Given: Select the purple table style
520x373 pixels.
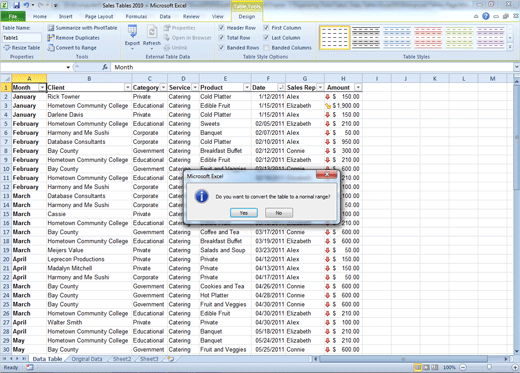Looking at the screenshot, I should click(491, 38).
